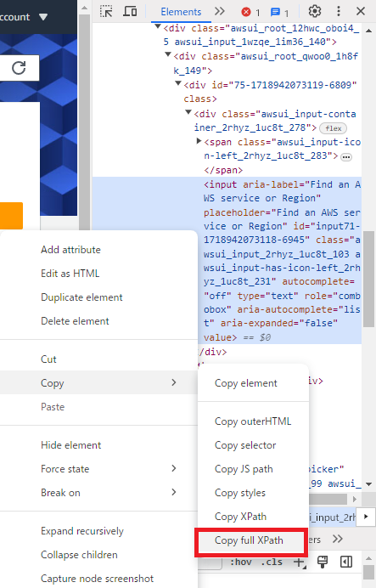Choose Capture node screenshot

[x=97, y=579]
